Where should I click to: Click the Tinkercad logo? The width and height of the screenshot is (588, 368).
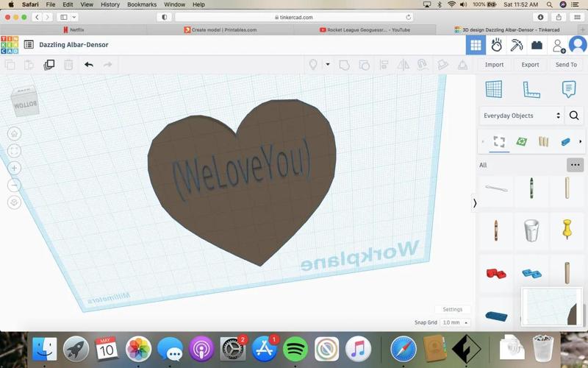10,45
